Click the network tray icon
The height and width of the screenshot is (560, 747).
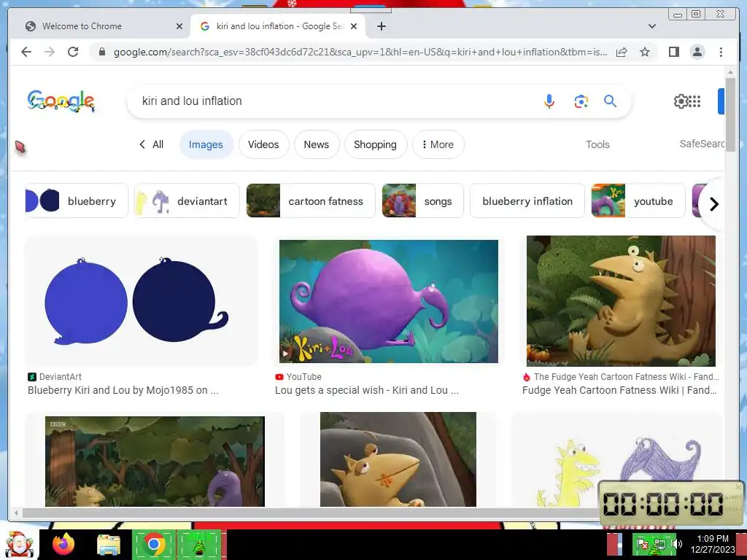point(659,544)
